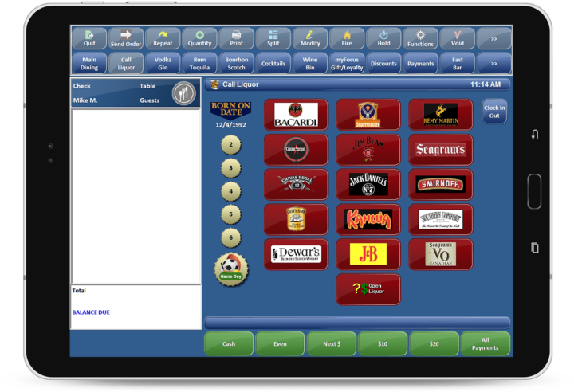Open the Bourbon Scotch category

point(237,63)
